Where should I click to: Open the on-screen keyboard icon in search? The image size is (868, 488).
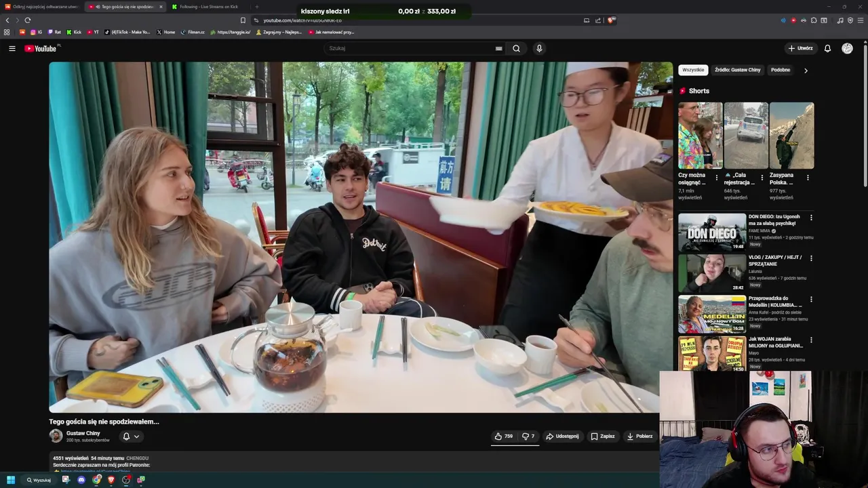click(498, 49)
